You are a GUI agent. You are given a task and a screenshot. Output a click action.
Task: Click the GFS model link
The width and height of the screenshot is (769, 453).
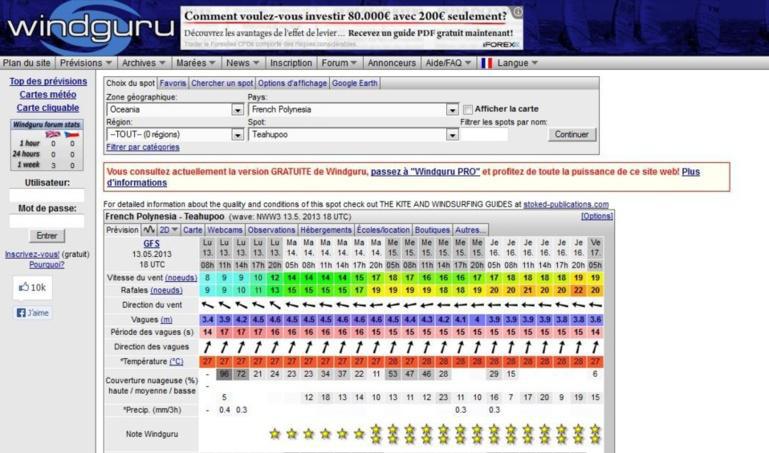click(152, 243)
